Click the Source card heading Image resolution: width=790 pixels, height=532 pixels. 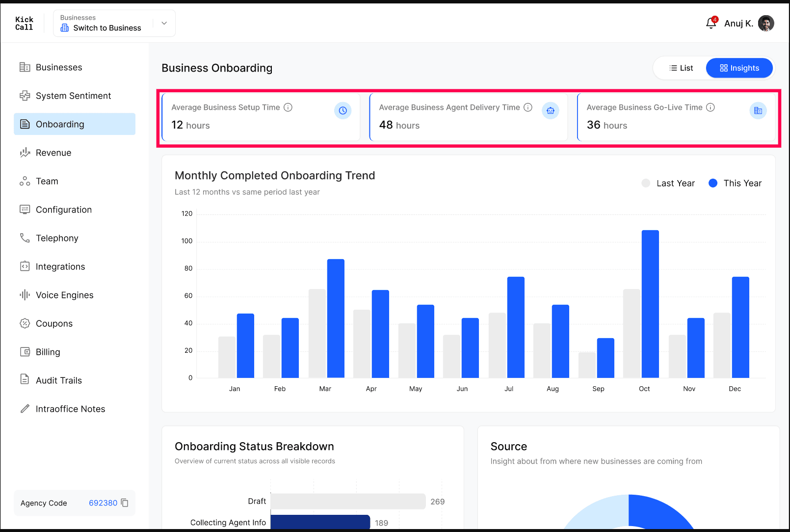point(509,447)
